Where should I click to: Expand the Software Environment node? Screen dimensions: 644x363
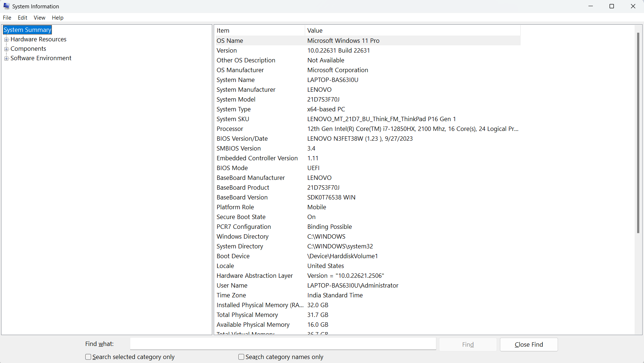[x=6, y=58]
